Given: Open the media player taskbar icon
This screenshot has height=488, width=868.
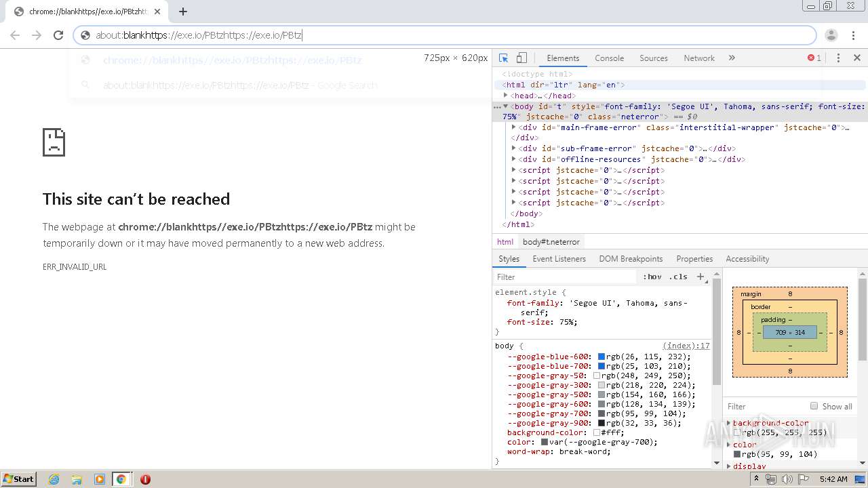Looking at the screenshot, I should [100, 479].
